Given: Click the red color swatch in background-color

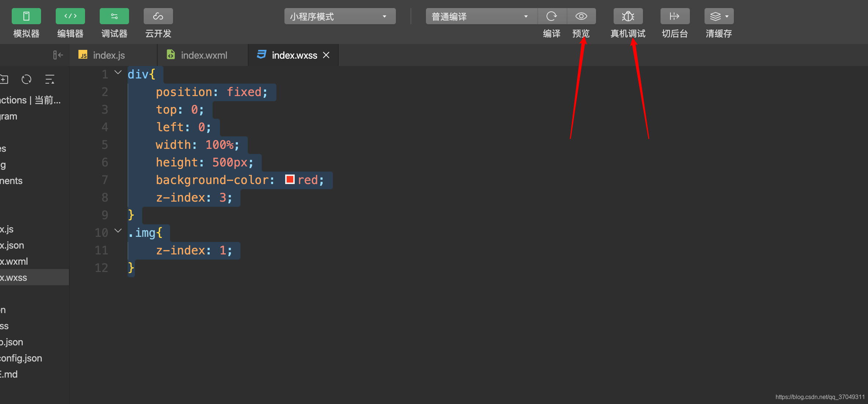Looking at the screenshot, I should point(290,179).
